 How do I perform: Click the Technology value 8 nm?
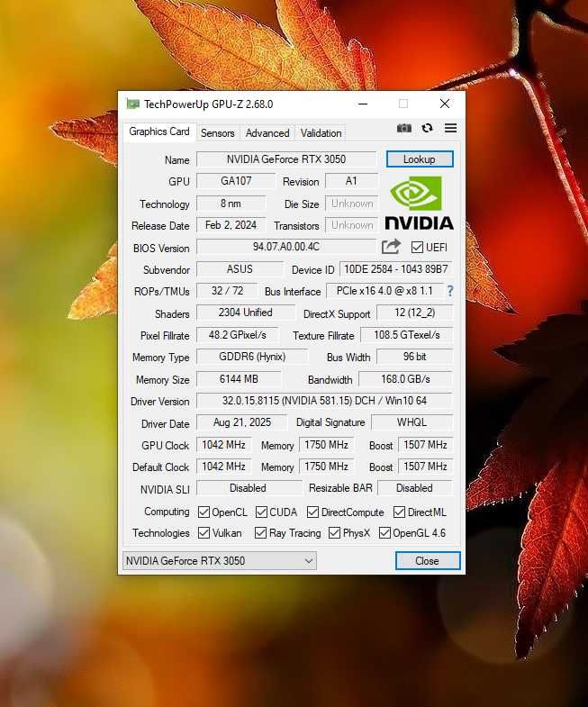[231, 204]
